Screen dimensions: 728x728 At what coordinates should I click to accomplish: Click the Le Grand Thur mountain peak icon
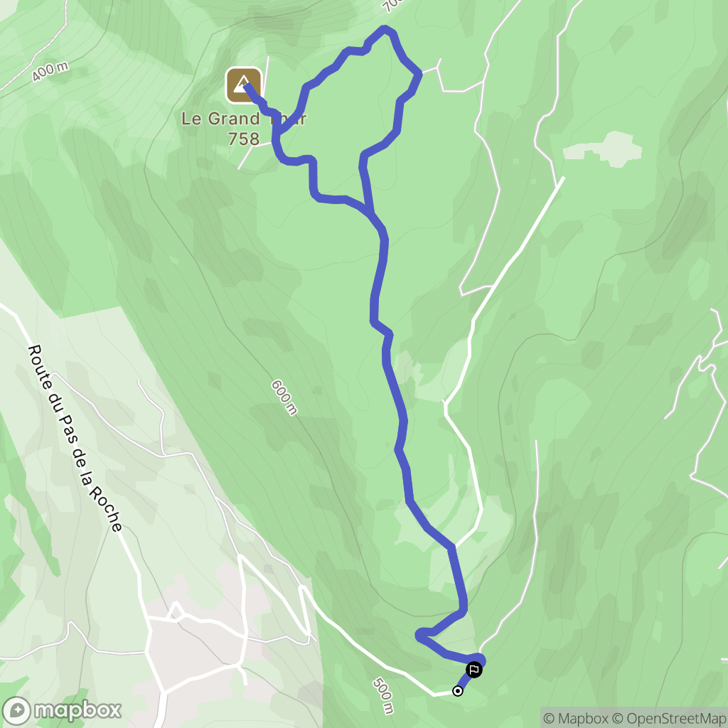pyautogui.click(x=243, y=85)
